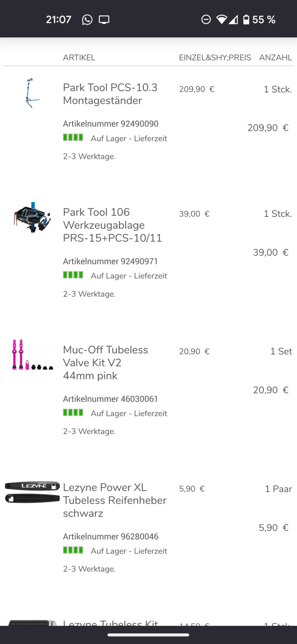
Task: Tap the WhatsApp notification icon
Action: 87,20
